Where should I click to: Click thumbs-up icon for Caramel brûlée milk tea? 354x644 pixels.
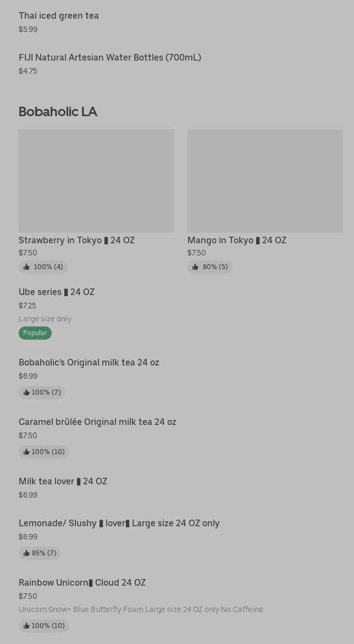tap(26, 452)
